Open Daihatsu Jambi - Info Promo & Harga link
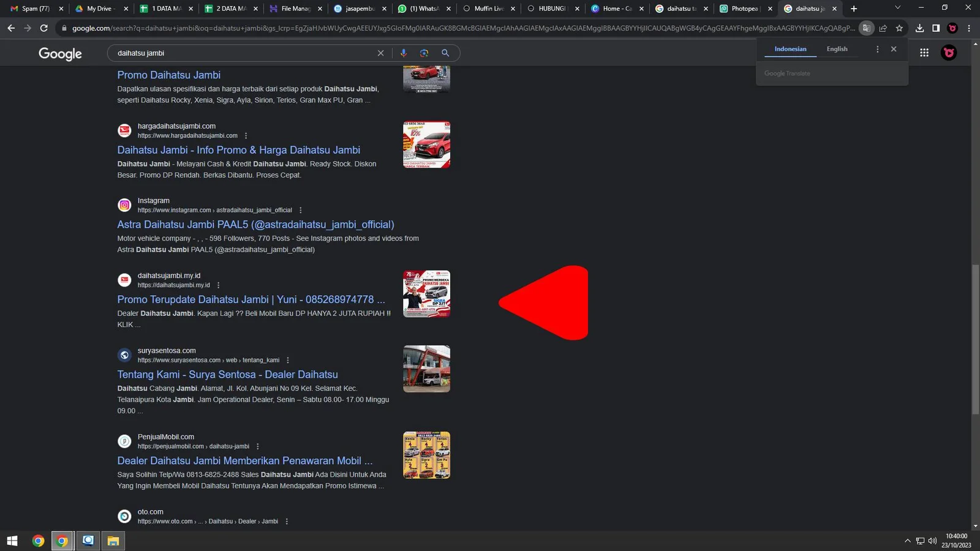Image resolution: width=980 pixels, height=551 pixels. 239,150
